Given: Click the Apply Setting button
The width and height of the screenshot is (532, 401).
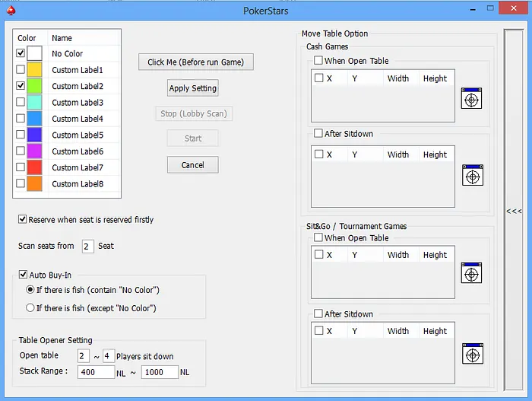Looking at the screenshot, I should [193, 88].
